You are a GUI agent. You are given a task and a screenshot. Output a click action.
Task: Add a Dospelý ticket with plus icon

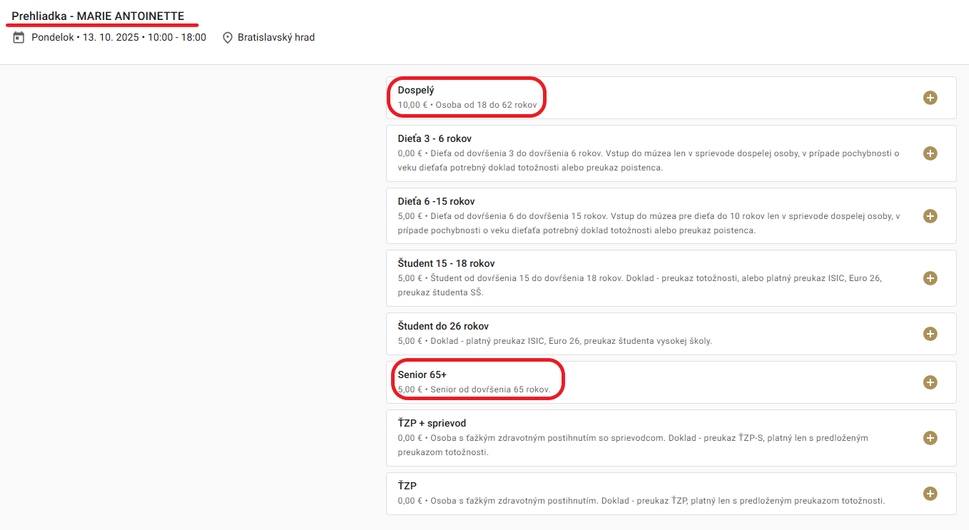(x=930, y=98)
